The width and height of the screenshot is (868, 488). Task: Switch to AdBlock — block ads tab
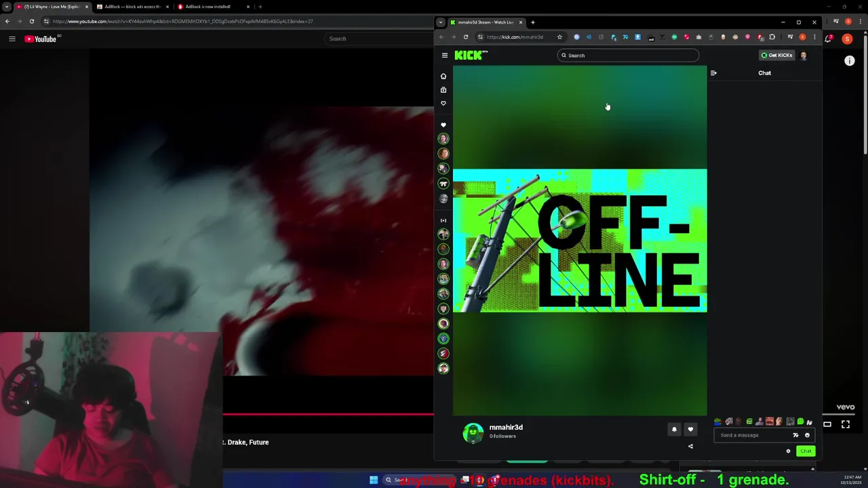[x=132, y=7]
